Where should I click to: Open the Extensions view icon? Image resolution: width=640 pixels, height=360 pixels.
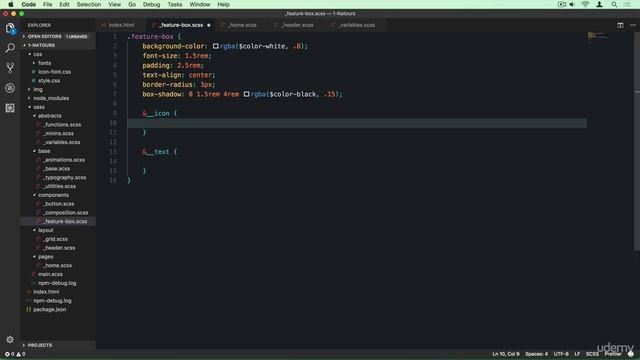pyautogui.click(x=10, y=108)
